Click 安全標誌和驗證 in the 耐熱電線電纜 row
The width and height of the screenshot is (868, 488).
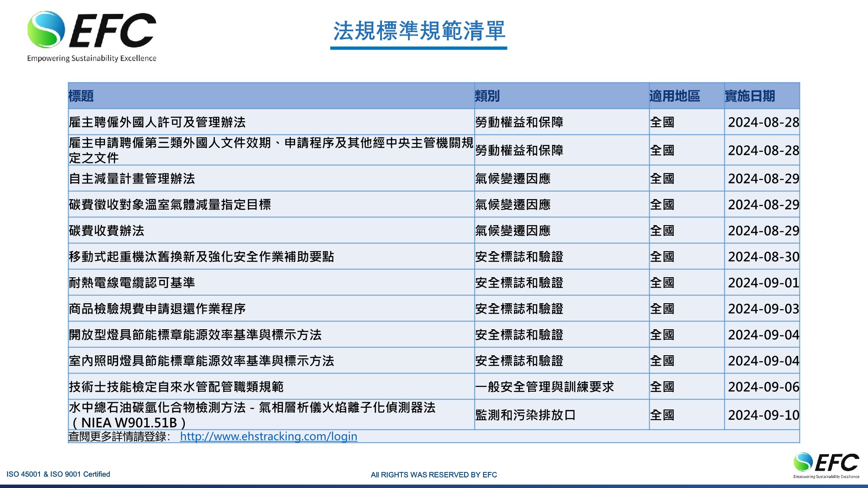[519, 282]
